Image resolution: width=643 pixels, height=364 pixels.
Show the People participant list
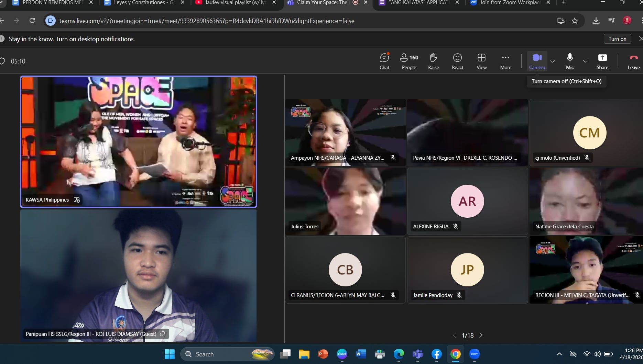point(409,61)
